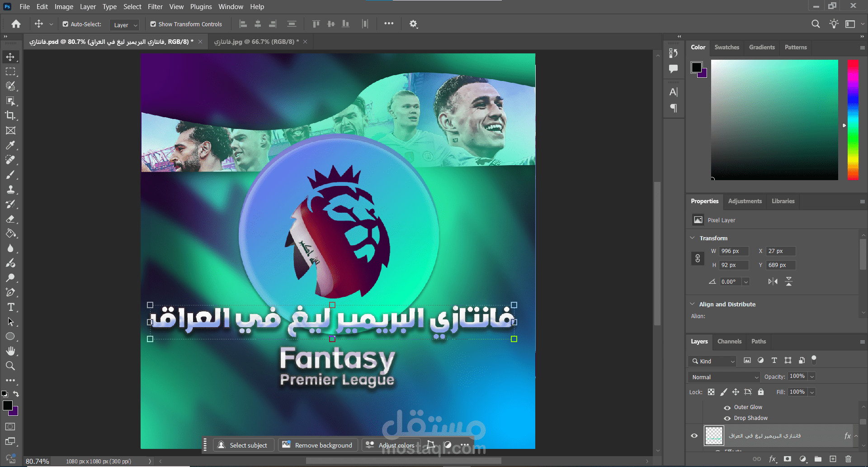Screen dimensions: 868x467
Task: Click the Home icon in options bar
Action: pyautogui.click(x=16, y=24)
